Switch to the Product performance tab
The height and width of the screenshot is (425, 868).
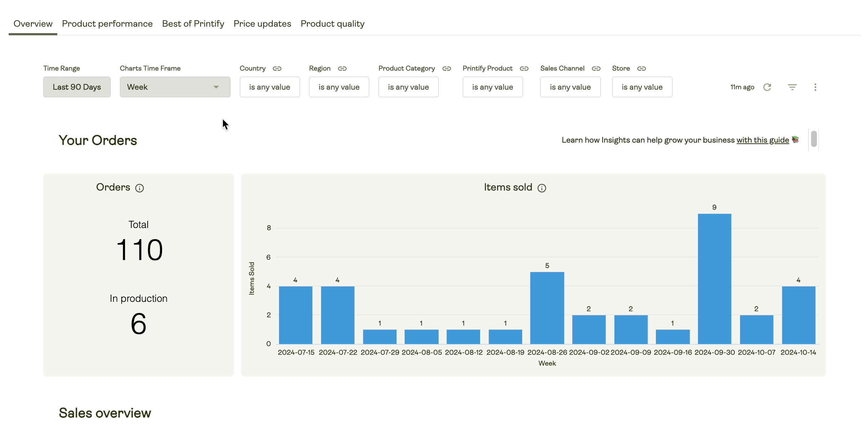click(x=107, y=23)
